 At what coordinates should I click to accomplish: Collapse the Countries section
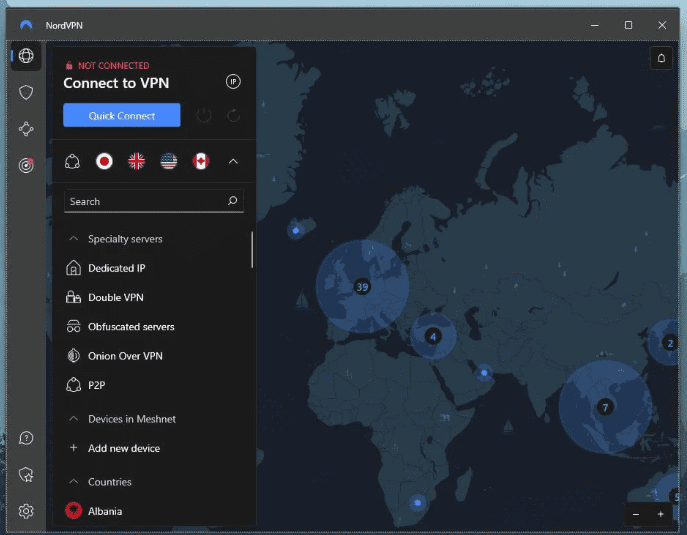point(74,482)
